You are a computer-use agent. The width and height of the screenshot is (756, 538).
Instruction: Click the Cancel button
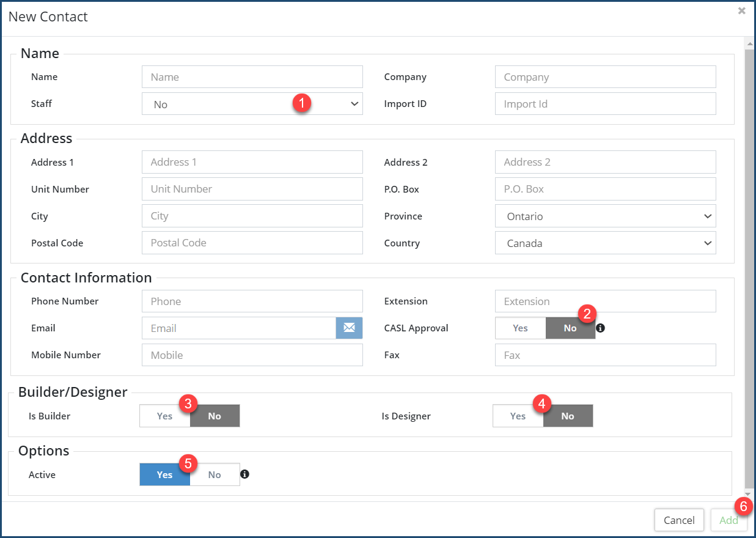(679, 520)
